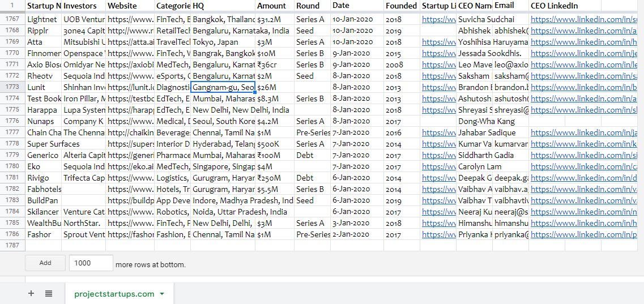Add a new sheet with the plus icon
This screenshot has height=304, width=644.
click(x=31, y=293)
